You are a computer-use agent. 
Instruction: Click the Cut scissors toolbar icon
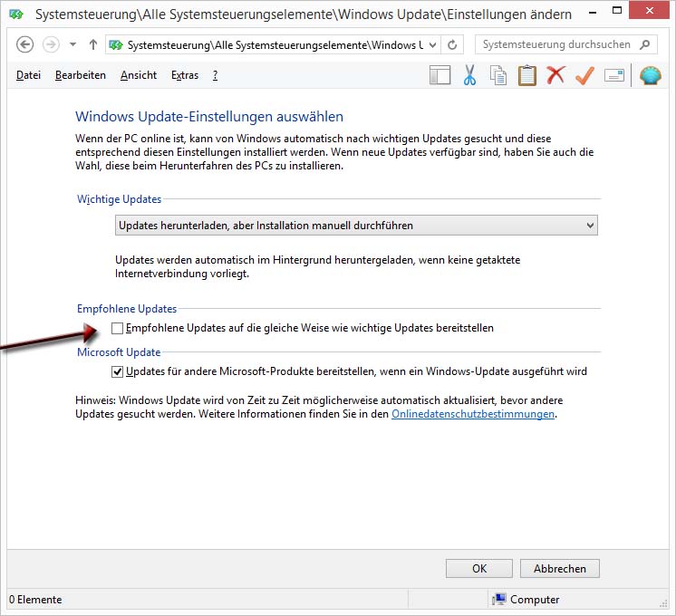[x=469, y=75]
